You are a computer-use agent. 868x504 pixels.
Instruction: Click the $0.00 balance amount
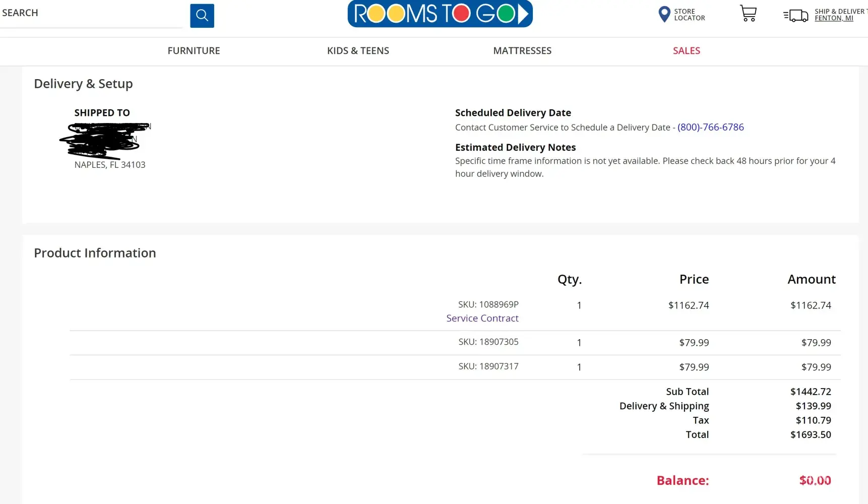click(x=815, y=480)
